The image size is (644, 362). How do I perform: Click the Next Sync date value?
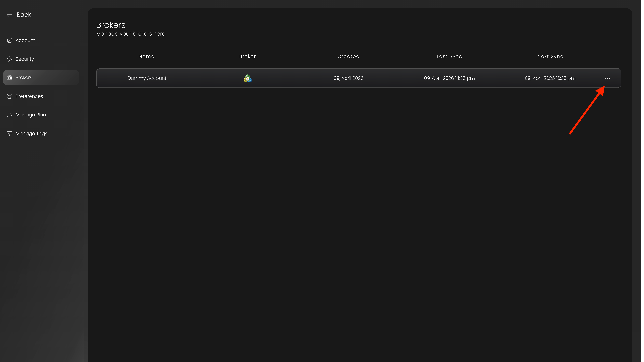[x=550, y=78]
